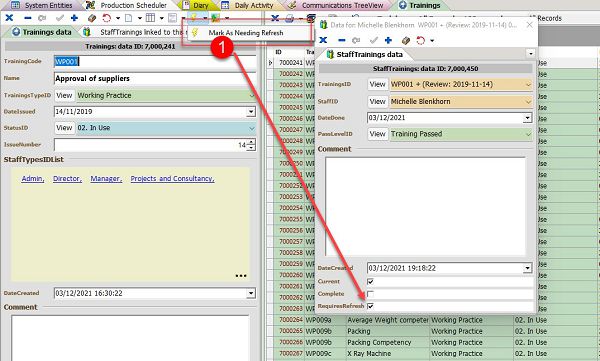The height and width of the screenshot is (361, 600).
Task: Click the red refresh icon in StaffTrainings popup toolbar
Action: (x=421, y=40)
